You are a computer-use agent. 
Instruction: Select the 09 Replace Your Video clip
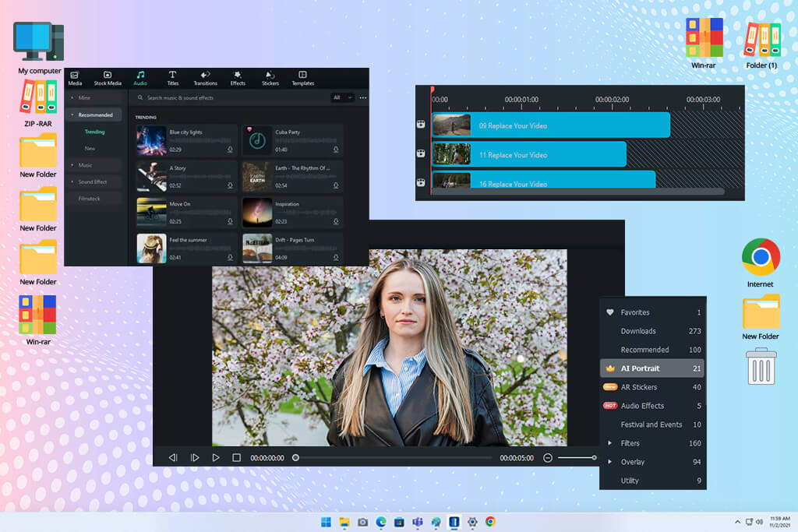click(551, 125)
